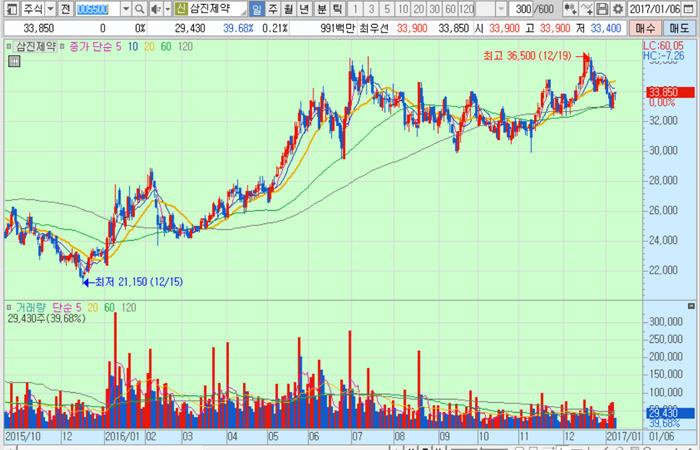Switch chart to 주 (weekly) period
Screen dimensions: 700x450
273,9
